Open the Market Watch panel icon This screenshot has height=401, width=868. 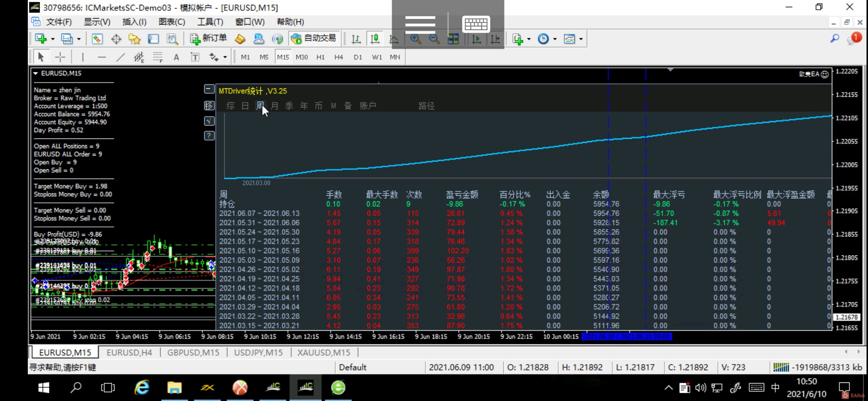[97, 39]
